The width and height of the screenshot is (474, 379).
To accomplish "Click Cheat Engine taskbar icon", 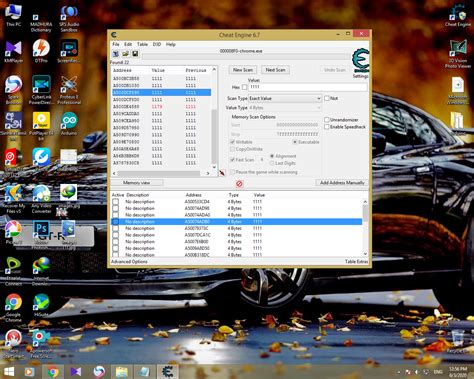I will pyautogui.click(x=167, y=371).
